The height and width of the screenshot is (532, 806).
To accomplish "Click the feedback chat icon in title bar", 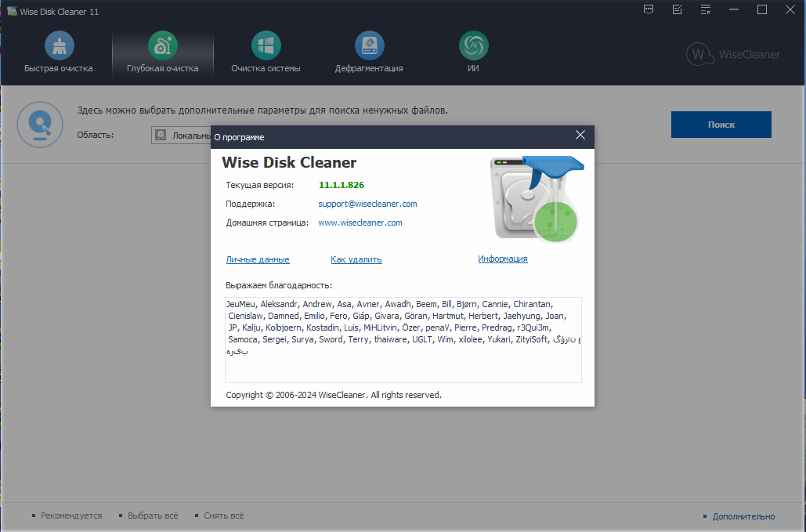I will [x=649, y=9].
